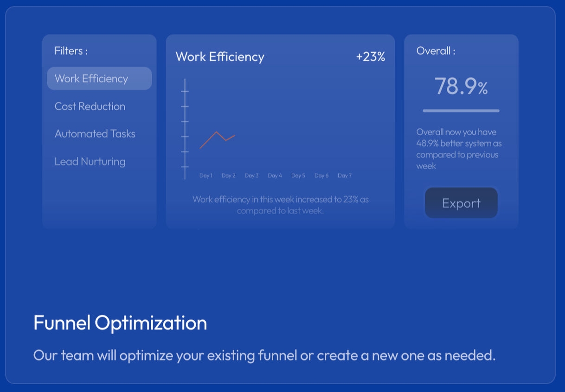
Task: Click the Day 1 axis label
Action: pos(206,176)
